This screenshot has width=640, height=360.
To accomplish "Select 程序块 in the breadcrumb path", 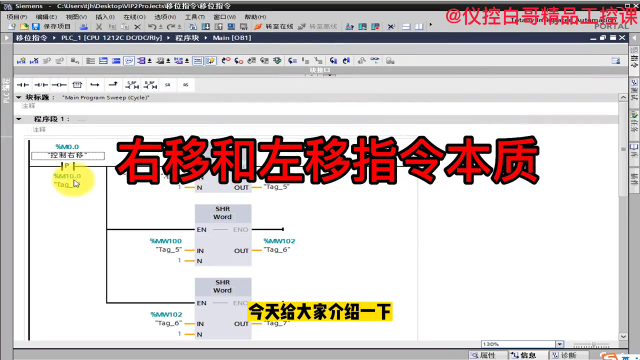I will 187,38.
